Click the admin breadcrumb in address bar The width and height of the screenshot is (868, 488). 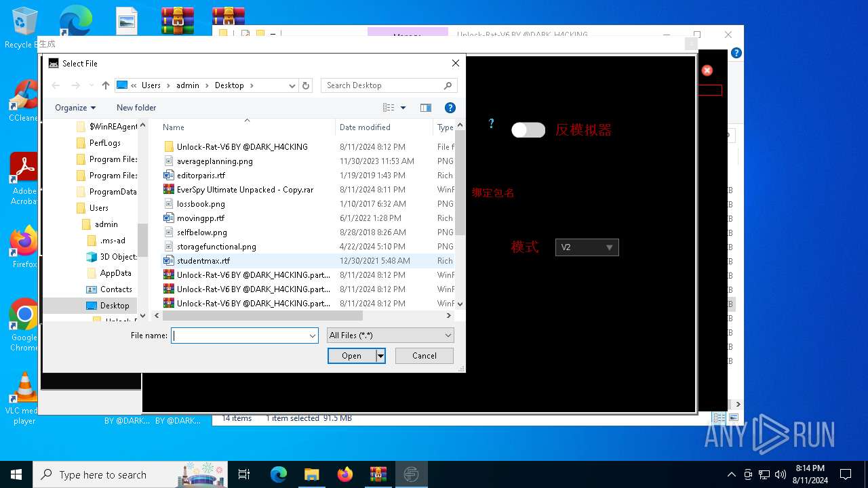pos(188,85)
